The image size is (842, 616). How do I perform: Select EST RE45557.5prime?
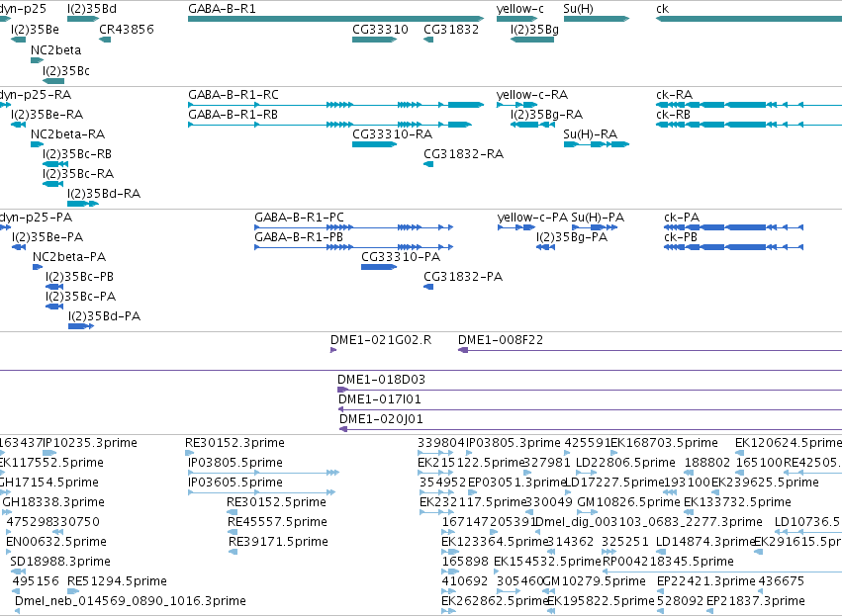pos(278,523)
